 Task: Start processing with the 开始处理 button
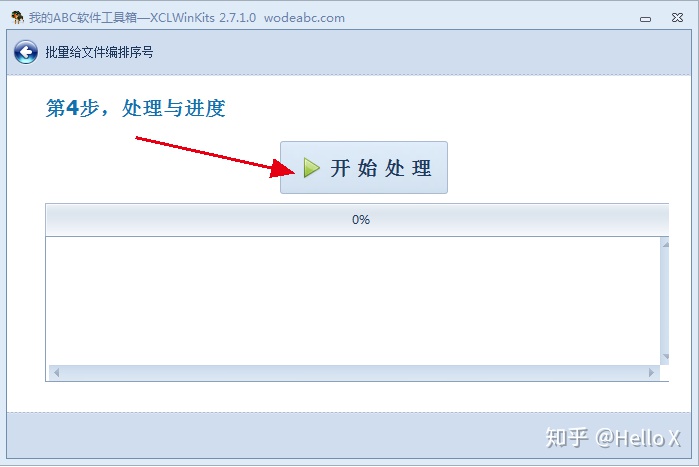(364, 168)
